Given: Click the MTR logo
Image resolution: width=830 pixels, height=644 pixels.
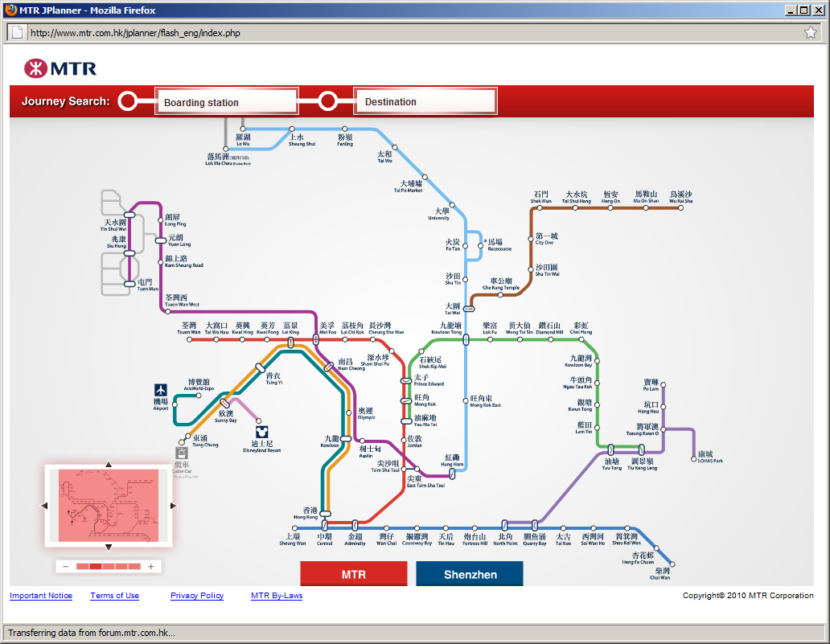Looking at the screenshot, I should (60, 68).
